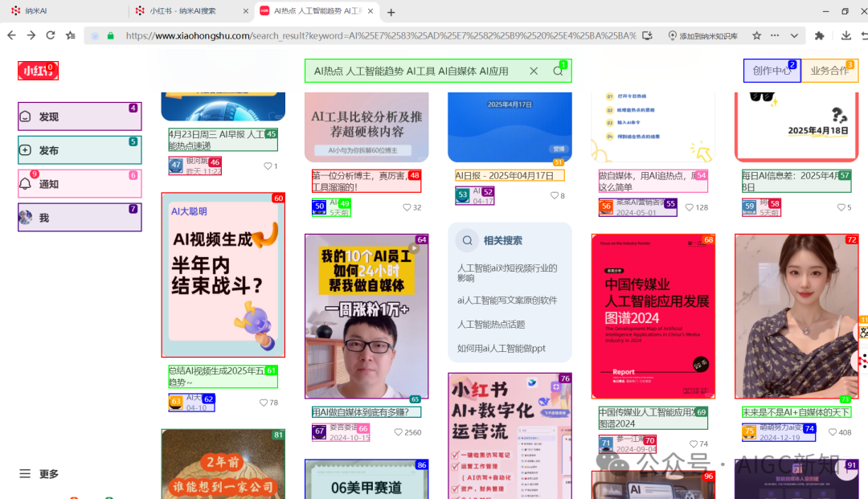
Task: Bookmark page with the star icon
Action: (x=757, y=35)
